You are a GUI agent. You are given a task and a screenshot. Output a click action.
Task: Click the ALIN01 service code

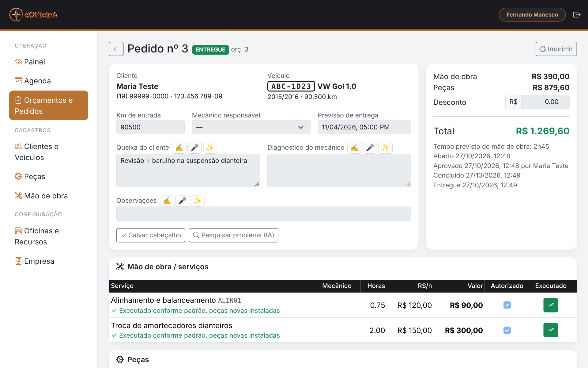click(x=230, y=301)
